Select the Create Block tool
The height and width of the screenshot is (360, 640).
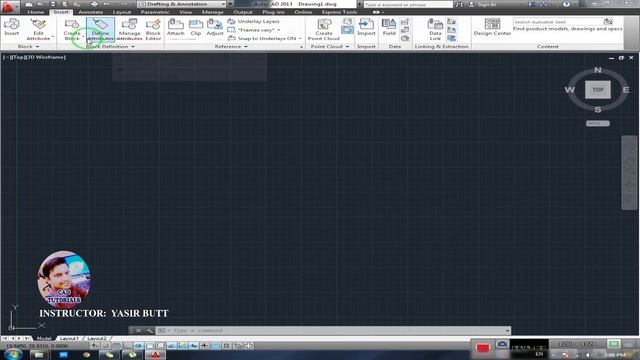point(72,29)
